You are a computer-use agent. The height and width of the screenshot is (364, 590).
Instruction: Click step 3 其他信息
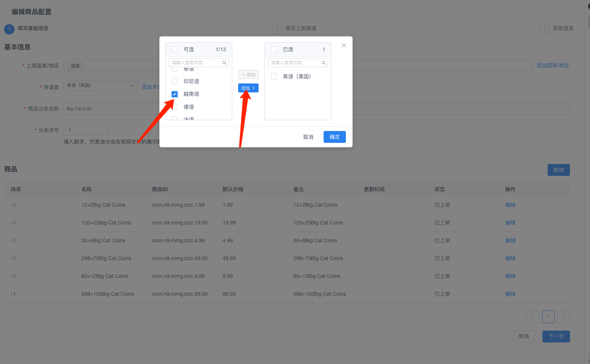tap(557, 29)
